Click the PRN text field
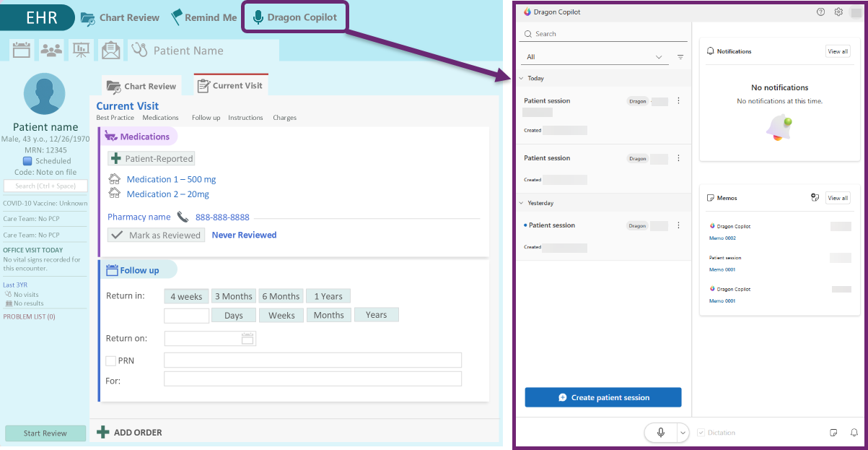Viewport: 868px width, 450px height. point(312,360)
